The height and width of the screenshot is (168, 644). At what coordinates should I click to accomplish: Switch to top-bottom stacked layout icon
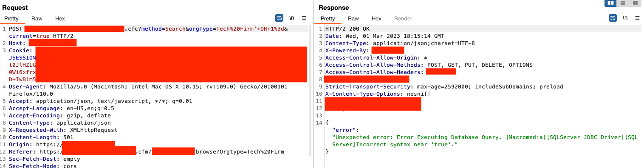[x=623, y=3]
